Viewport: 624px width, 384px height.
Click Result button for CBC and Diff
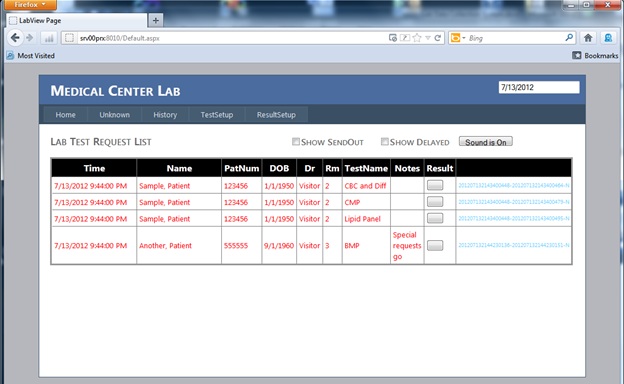(x=435, y=185)
